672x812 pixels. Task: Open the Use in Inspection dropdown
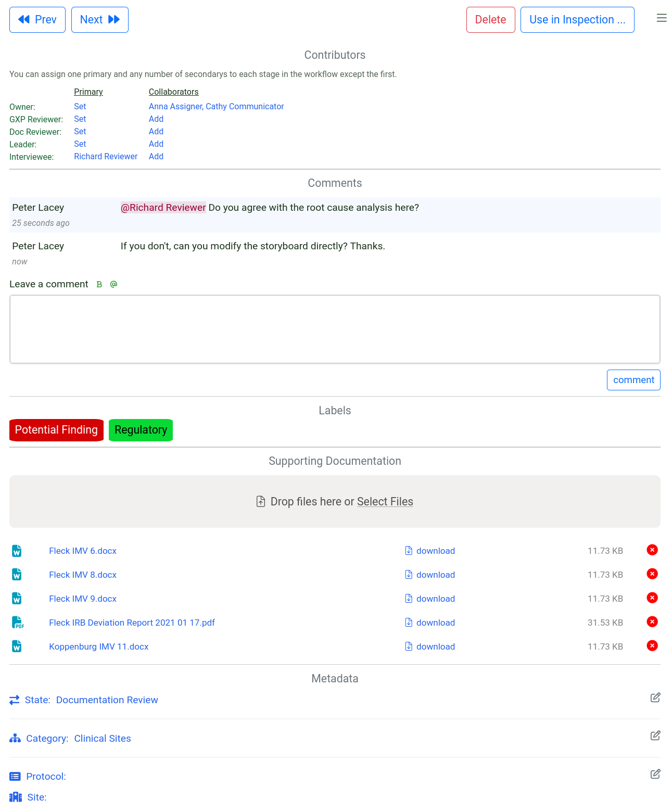tap(577, 20)
